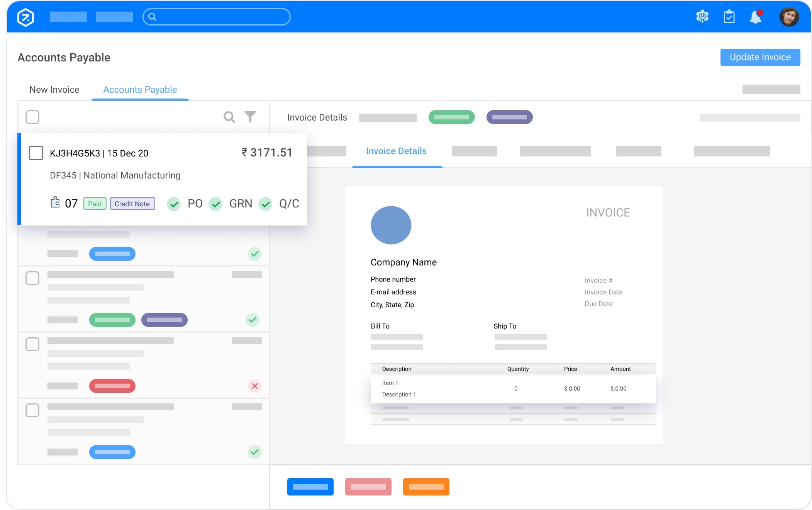Open the invoice list filter funnel
The width and height of the screenshot is (812, 510).
tap(250, 116)
